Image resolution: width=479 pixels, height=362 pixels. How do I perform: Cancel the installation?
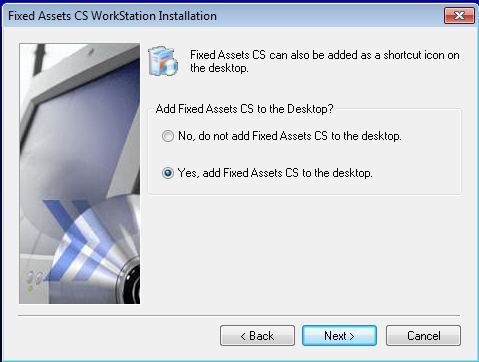coord(423,336)
